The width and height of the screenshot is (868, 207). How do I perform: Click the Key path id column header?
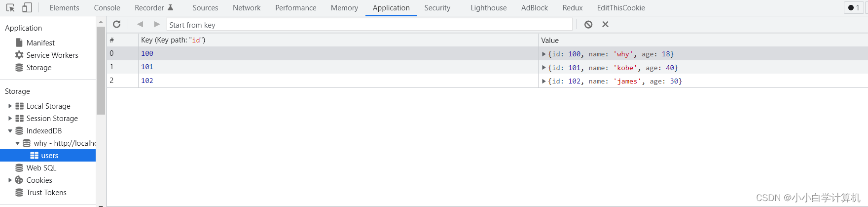(338, 40)
